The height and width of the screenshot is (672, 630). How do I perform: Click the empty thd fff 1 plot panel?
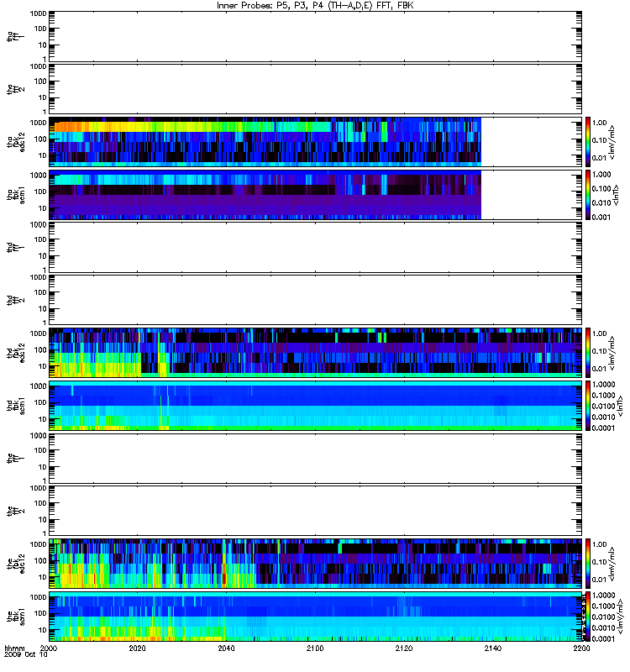[x=316, y=247]
